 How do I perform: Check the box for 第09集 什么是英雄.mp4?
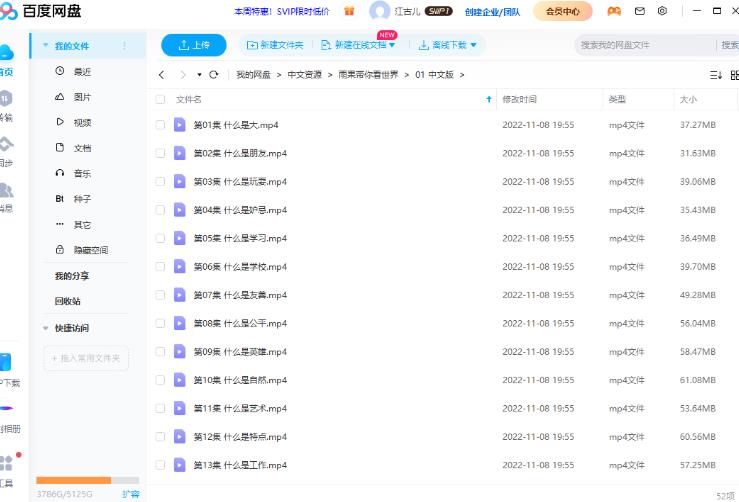160,352
